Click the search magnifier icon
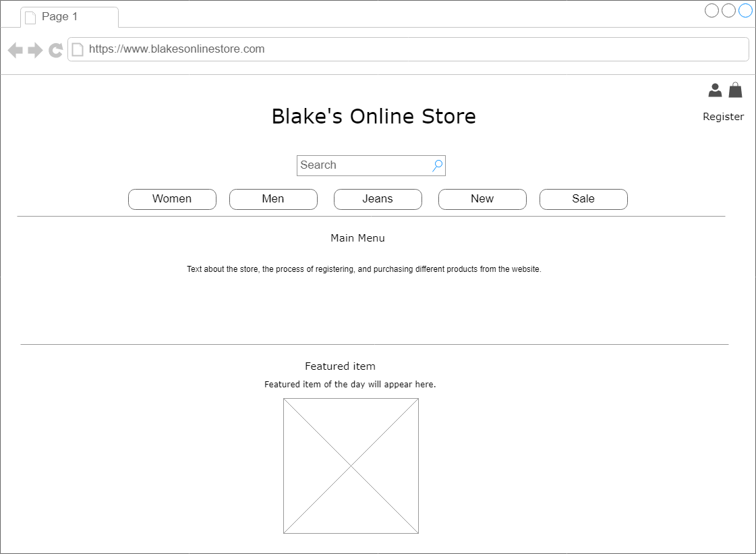The image size is (756, 554). 437,165
